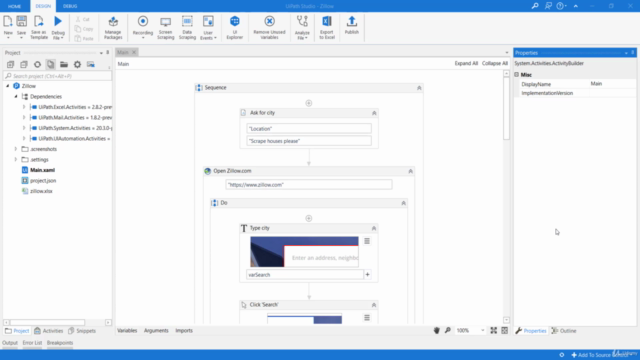Expand all in Project panel toolbar
This screenshot has width=640, height=360.
click(11, 64)
